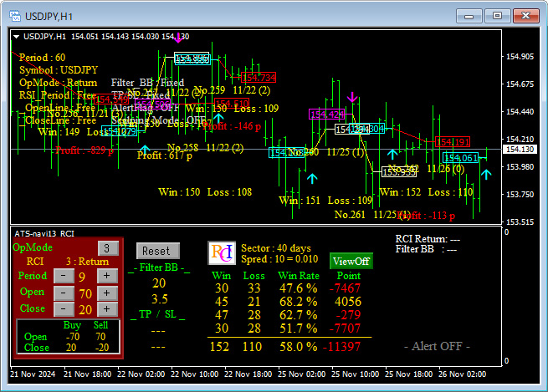Minimize the USDJPY,H1 chart window
Image resolution: width=548 pixels, height=392 pixels.
click(469, 16)
